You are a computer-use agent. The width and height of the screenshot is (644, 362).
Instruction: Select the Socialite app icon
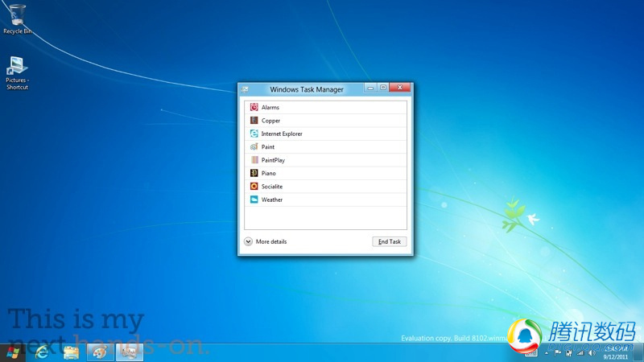[x=254, y=186]
